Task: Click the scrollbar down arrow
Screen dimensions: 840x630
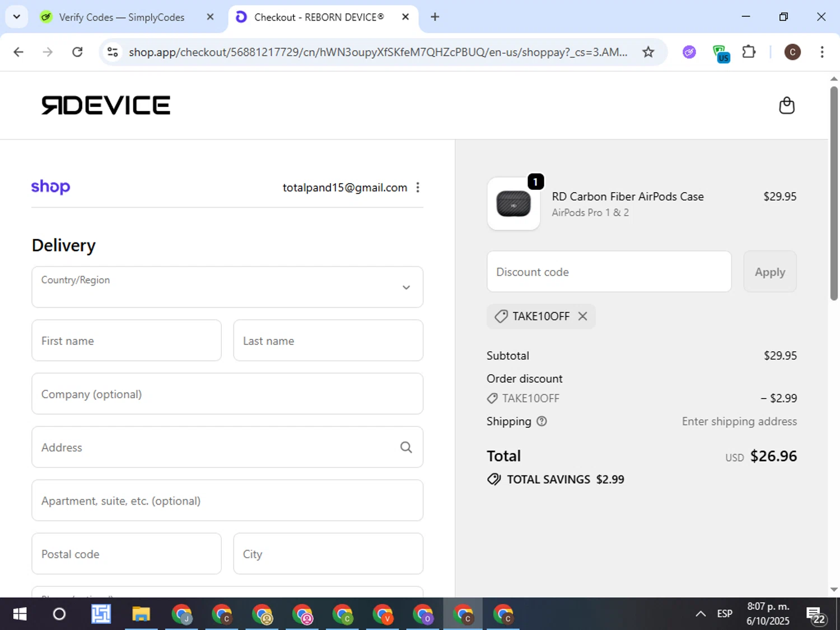Action: click(x=834, y=589)
